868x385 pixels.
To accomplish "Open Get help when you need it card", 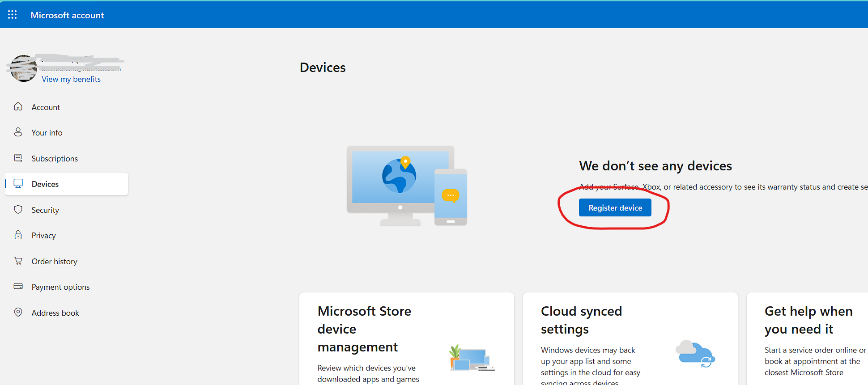I will [x=808, y=338].
